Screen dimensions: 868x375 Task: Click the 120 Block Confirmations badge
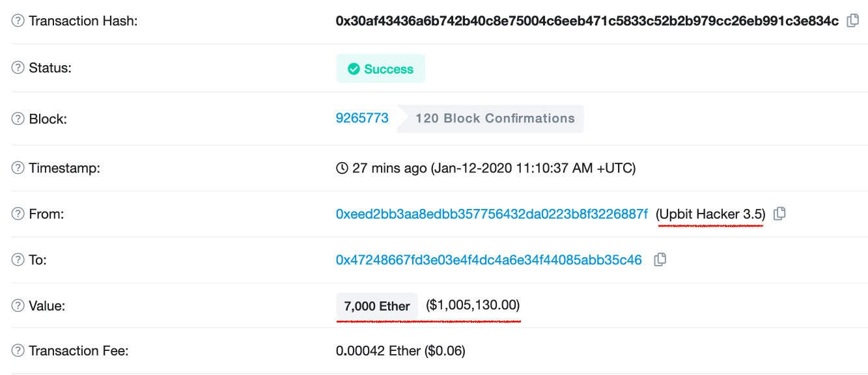click(490, 118)
